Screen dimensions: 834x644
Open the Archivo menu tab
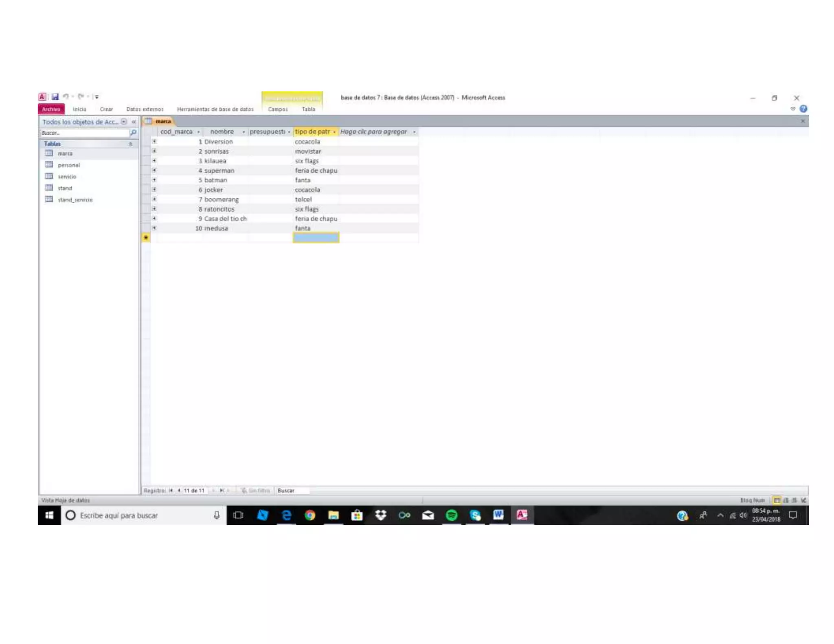[x=51, y=109]
